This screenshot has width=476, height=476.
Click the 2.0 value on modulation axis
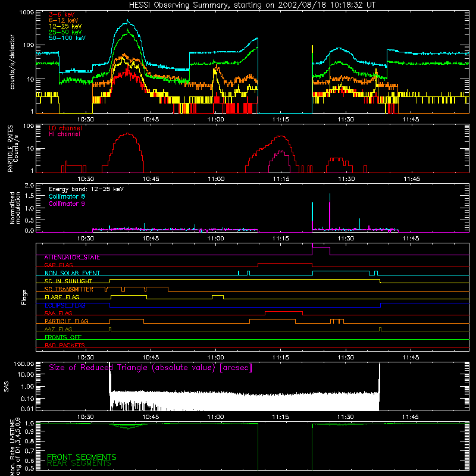(29, 186)
